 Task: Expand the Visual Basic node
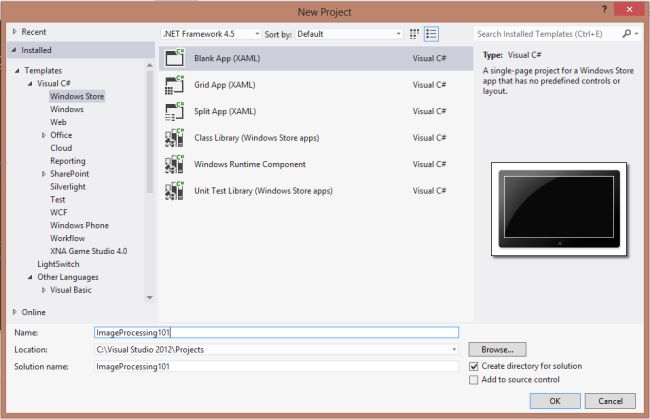(44, 290)
